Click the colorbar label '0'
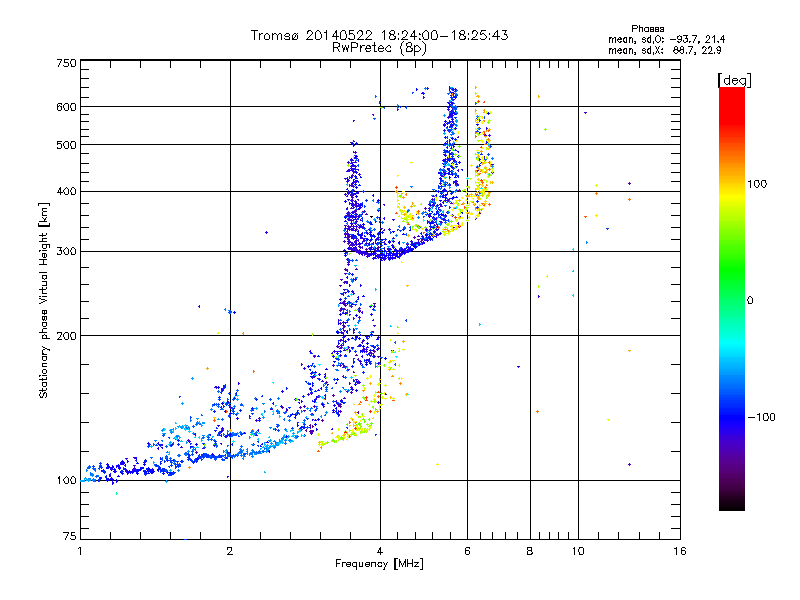This screenshot has height=600, width=800. [x=750, y=301]
